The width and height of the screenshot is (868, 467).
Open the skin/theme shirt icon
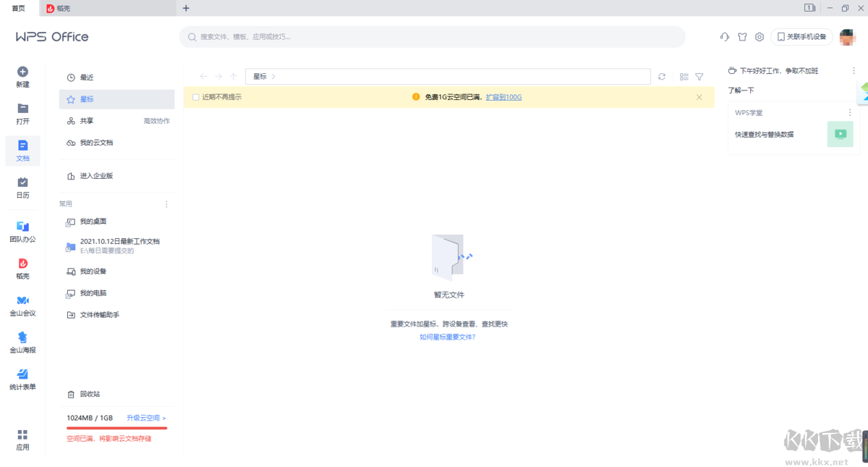[x=743, y=37]
